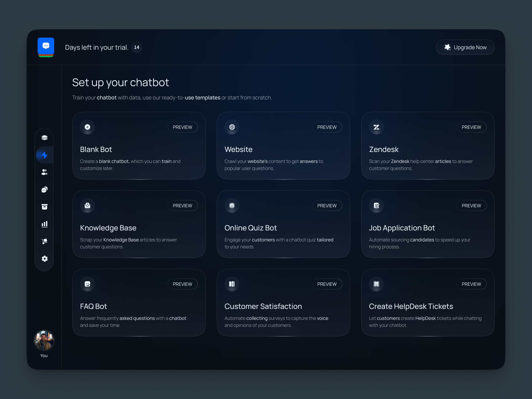Select the Zendesk card title

[x=384, y=149]
